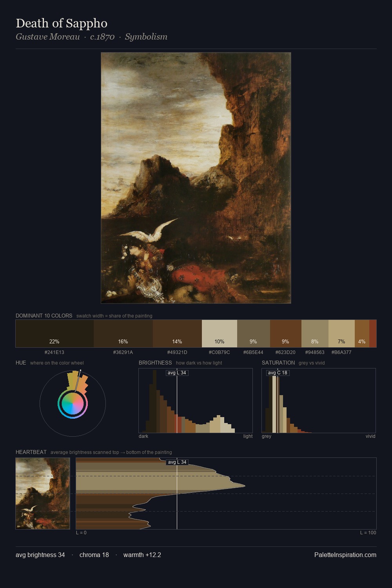Click hex label '#623D20'
Viewport: 392px width, 588px height.
(x=285, y=352)
